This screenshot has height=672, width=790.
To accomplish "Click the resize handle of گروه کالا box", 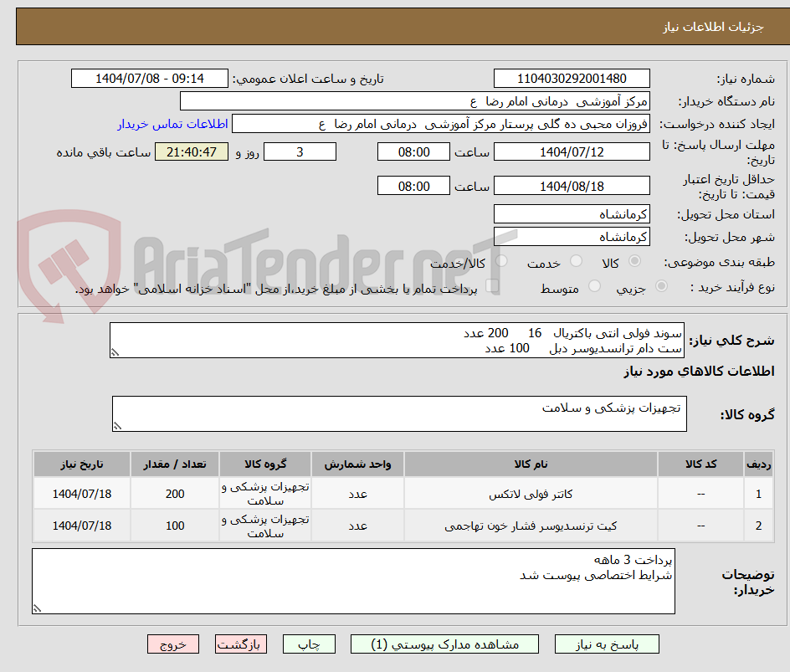I will coord(119,425).
